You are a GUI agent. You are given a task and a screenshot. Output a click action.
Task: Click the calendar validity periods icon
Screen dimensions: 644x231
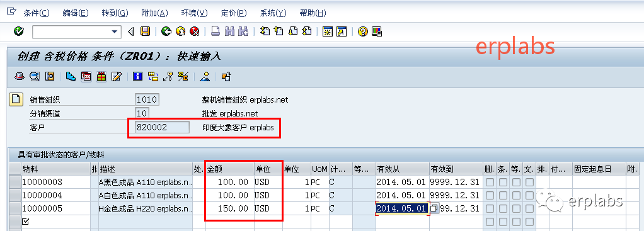[x=86, y=76]
